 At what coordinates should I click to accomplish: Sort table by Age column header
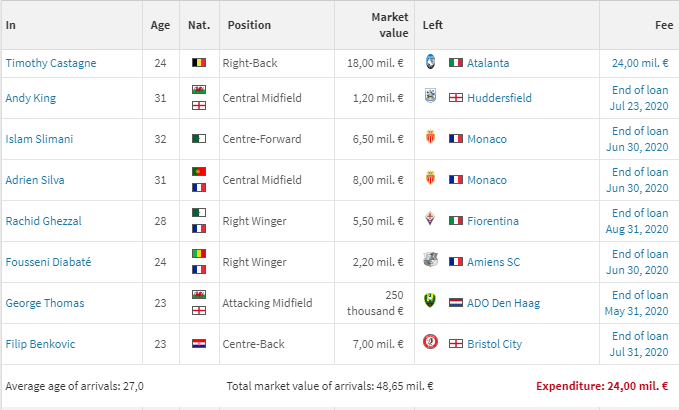(160, 25)
